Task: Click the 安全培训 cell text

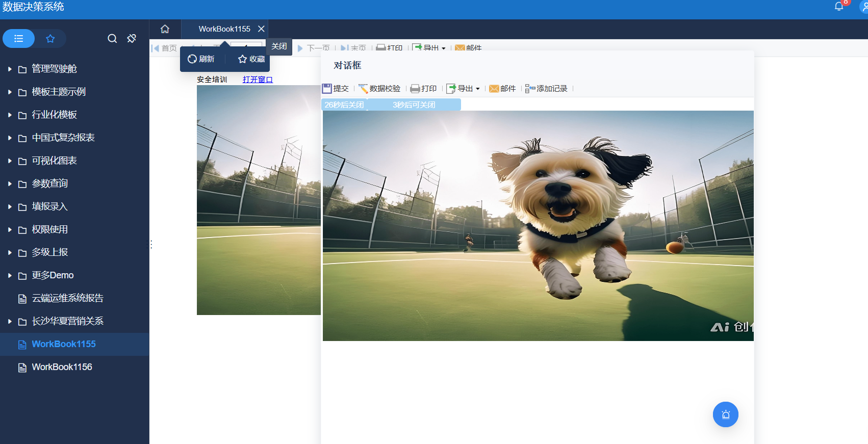Action: point(212,80)
